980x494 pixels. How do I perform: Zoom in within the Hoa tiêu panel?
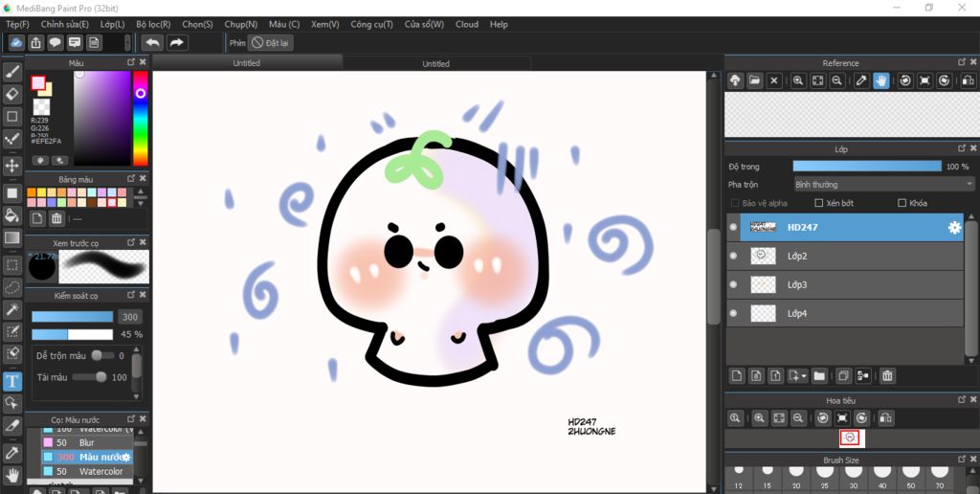[759, 418]
